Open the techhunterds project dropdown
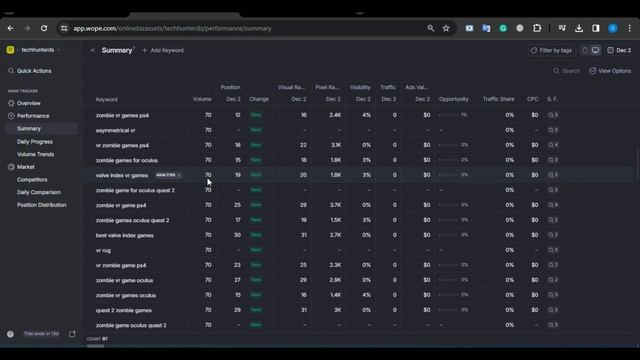640x360 pixels. coord(40,50)
